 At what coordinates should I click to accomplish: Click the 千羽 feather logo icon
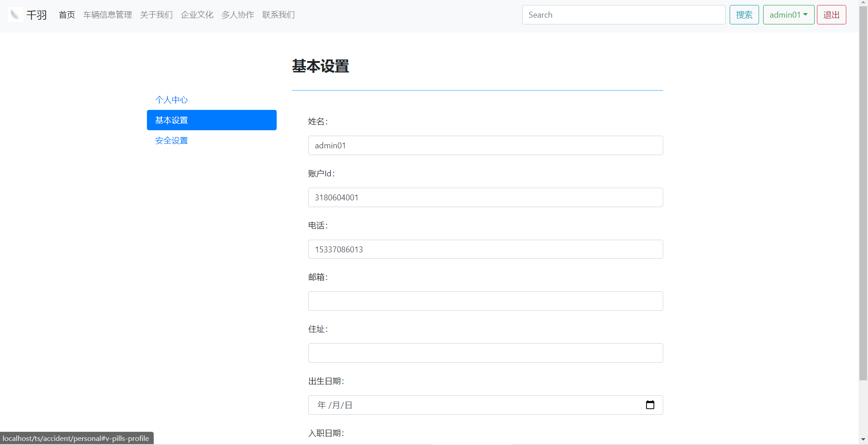click(x=15, y=14)
